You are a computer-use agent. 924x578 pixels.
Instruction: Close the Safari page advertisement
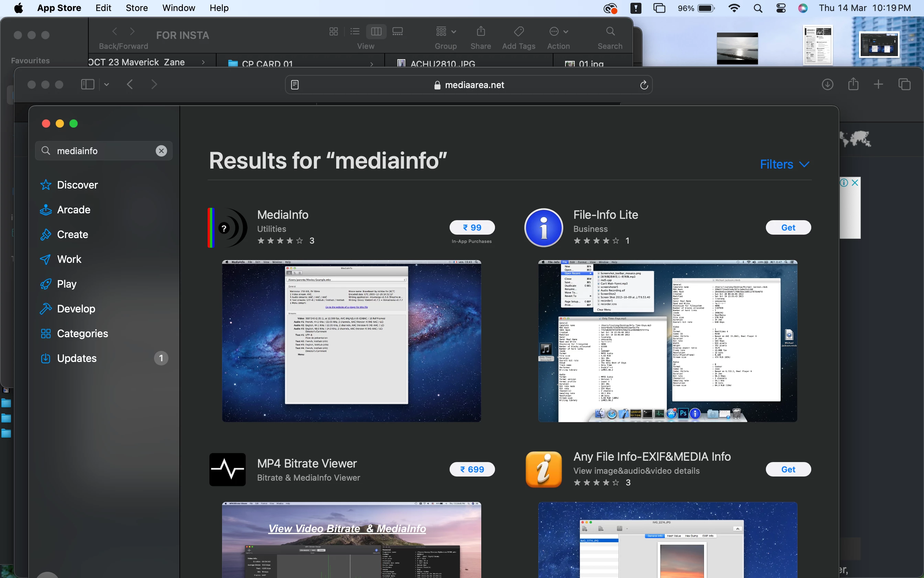pyautogui.click(x=855, y=183)
